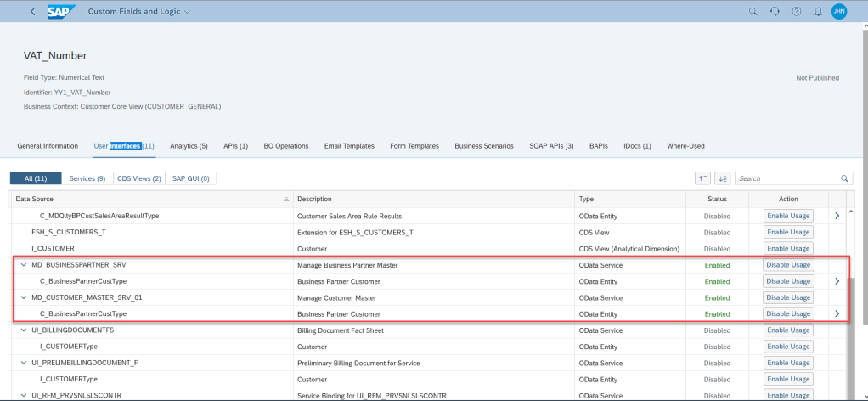This screenshot has height=401, width=868.
Task: Open the headset support icon
Action: tap(775, 12)
